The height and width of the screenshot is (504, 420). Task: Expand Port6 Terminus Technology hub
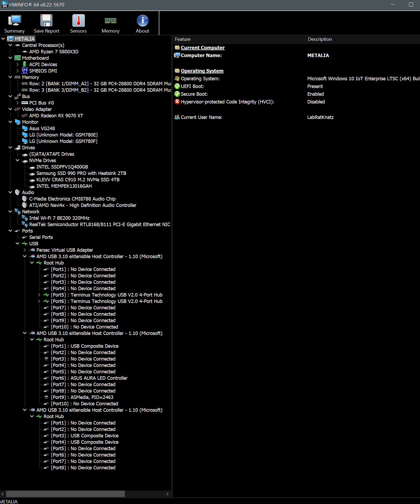pyautogui.click(x=39, y=301)
